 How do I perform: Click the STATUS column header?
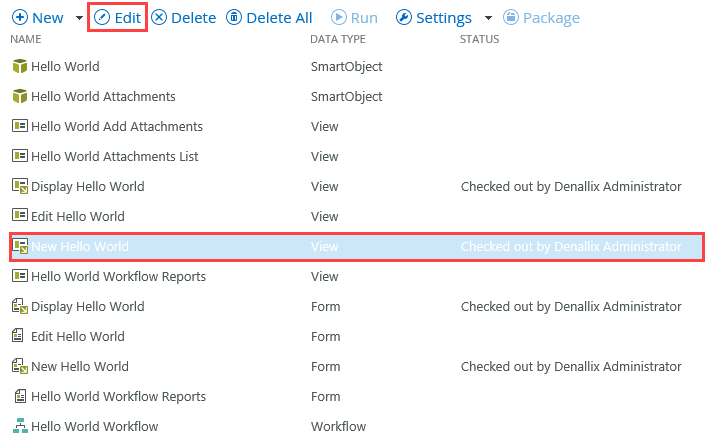479,40
